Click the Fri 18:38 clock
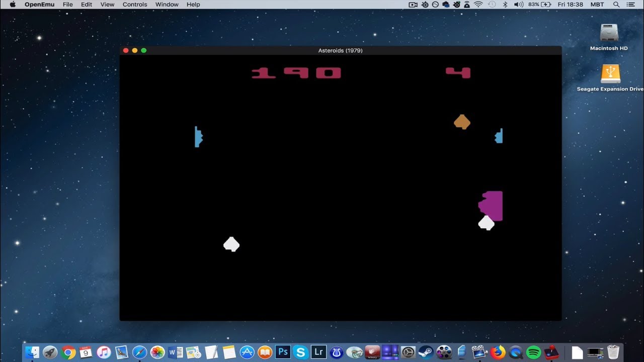 click(571, 5)
